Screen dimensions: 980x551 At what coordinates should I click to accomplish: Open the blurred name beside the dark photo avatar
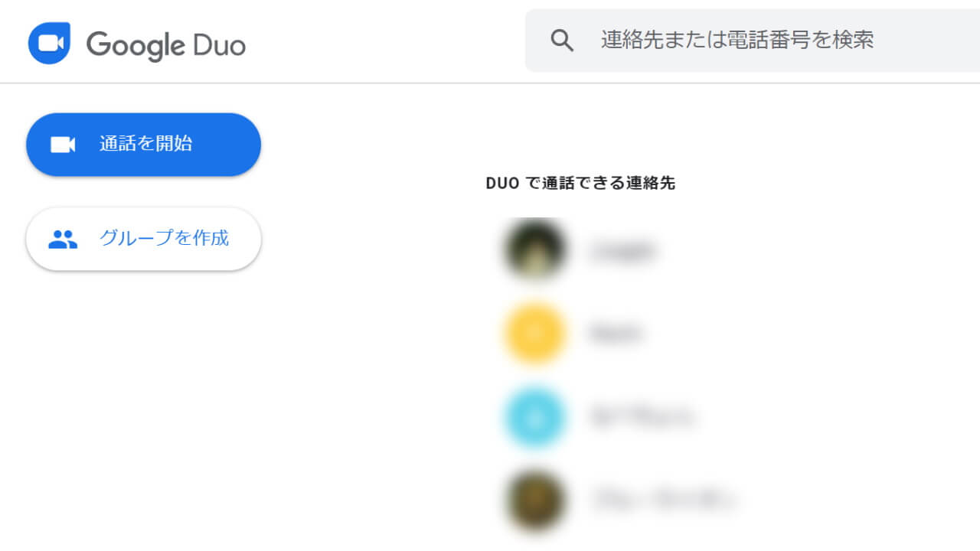tap(622, 250)
